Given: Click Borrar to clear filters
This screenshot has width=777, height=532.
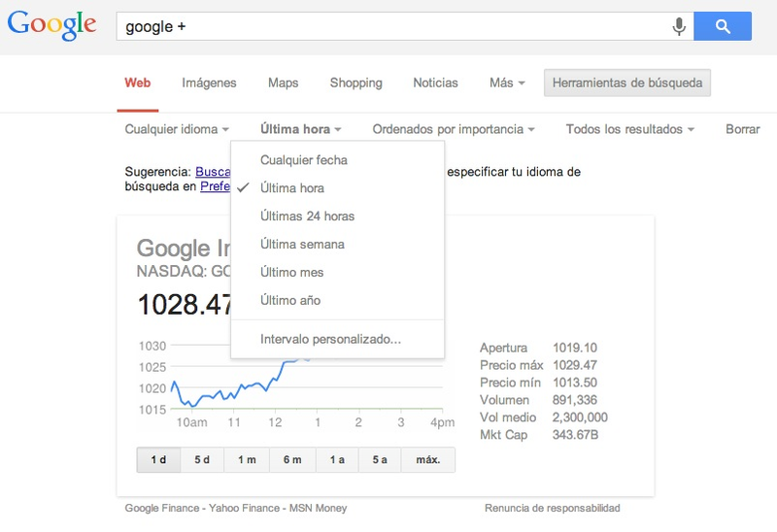Looking at the screenshot, I should click(742, 129).
